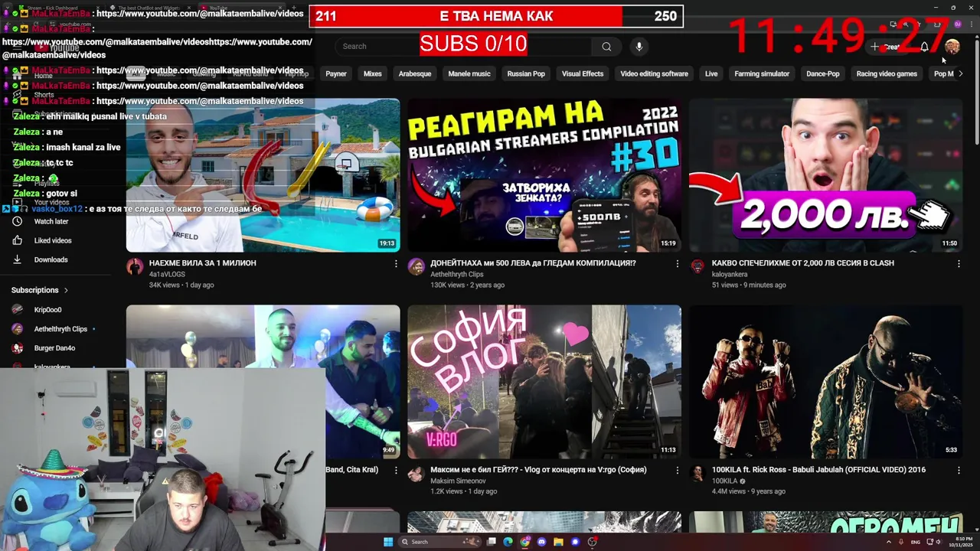Open Liked videos sidebar link
The width and height of the screenshot is (980, 551).
[x=53, y=240]
